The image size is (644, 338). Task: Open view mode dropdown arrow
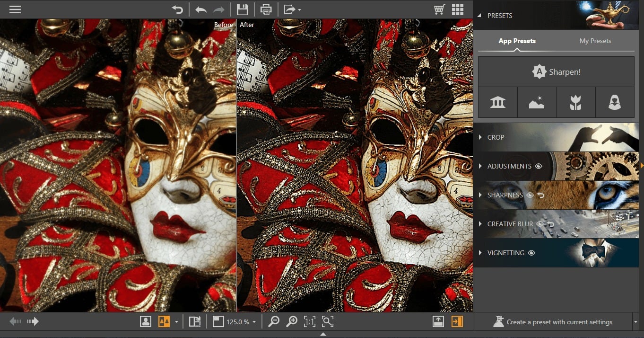point(176,322)
